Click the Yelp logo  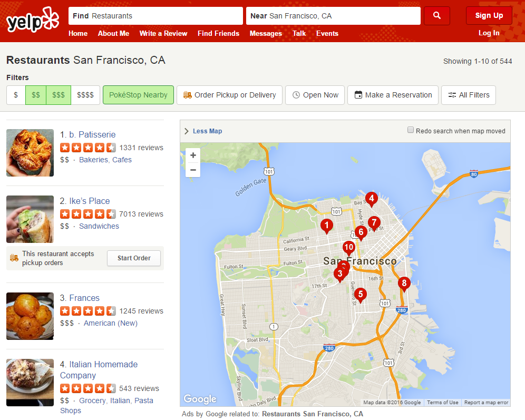click(33, 19)
